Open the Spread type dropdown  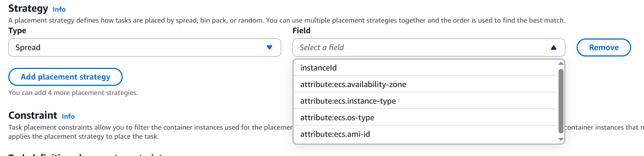point(144,47)
